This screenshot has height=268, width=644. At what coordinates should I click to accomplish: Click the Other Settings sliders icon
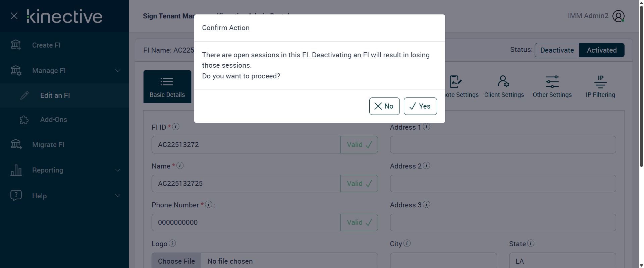(552, 81)
